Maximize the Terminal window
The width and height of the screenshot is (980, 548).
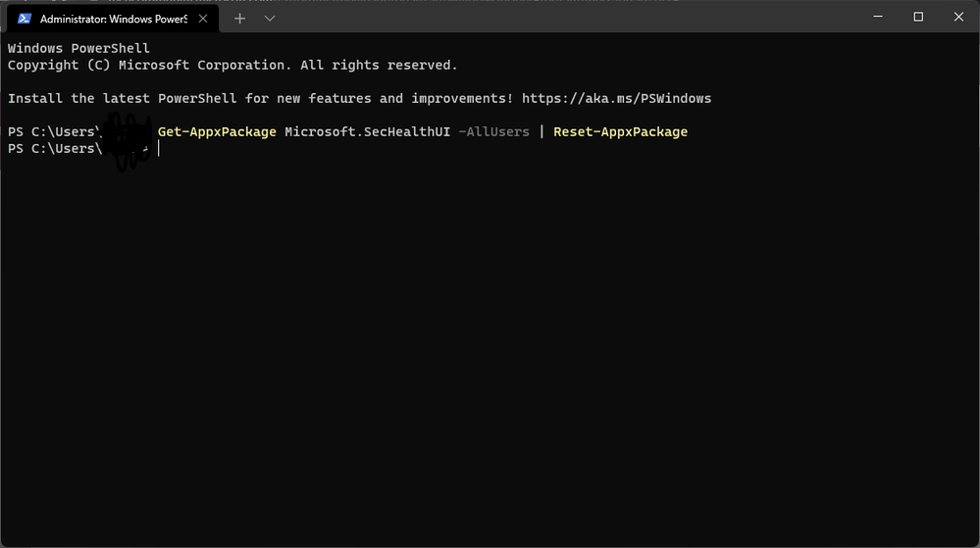click(x=918, y=17)
